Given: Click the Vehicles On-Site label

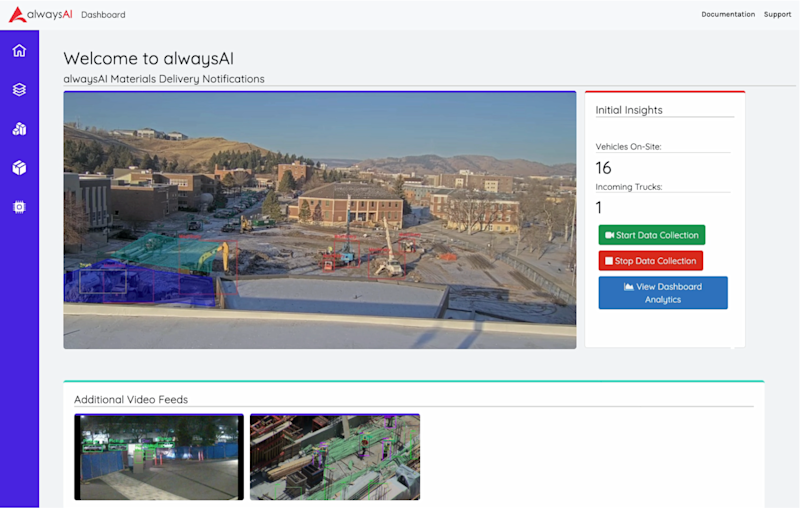Looking at the screenshot, I should (629, 147).
